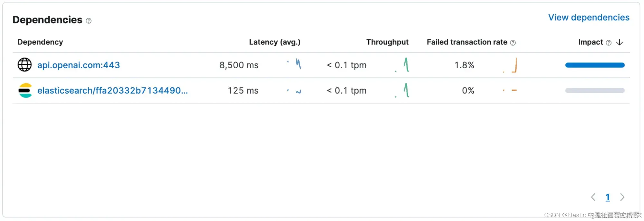644x221 pixels.
Task: Click the Impact column help icon
Action: point(609,43)
